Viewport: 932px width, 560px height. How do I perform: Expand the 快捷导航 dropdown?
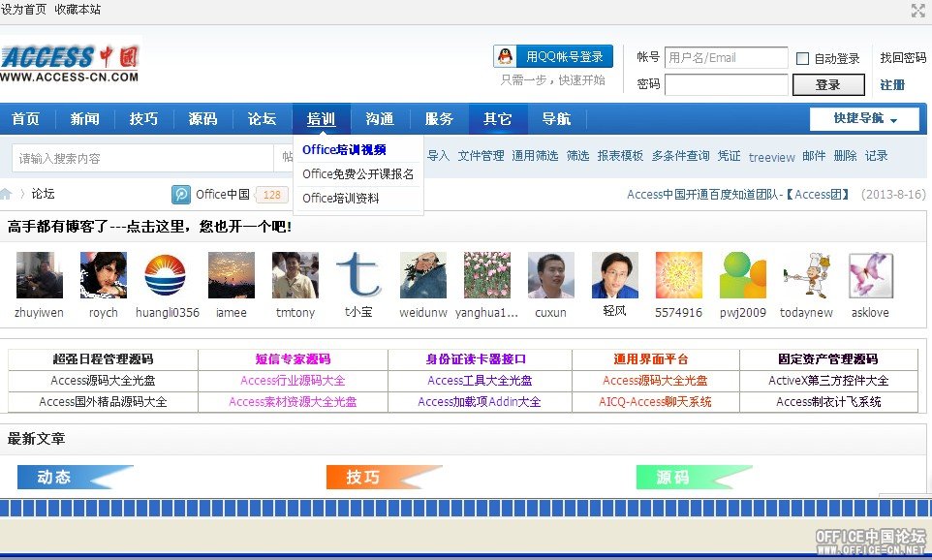click(x=864, y=118)
